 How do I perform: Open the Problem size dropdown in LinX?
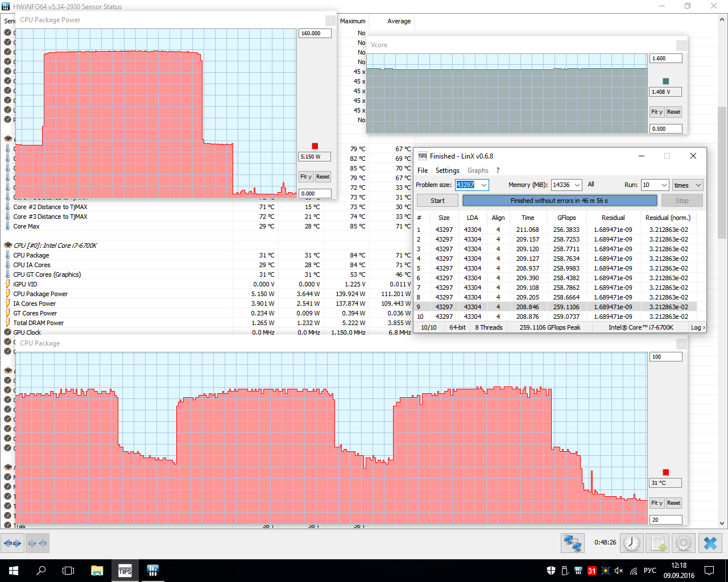point(483,185)
